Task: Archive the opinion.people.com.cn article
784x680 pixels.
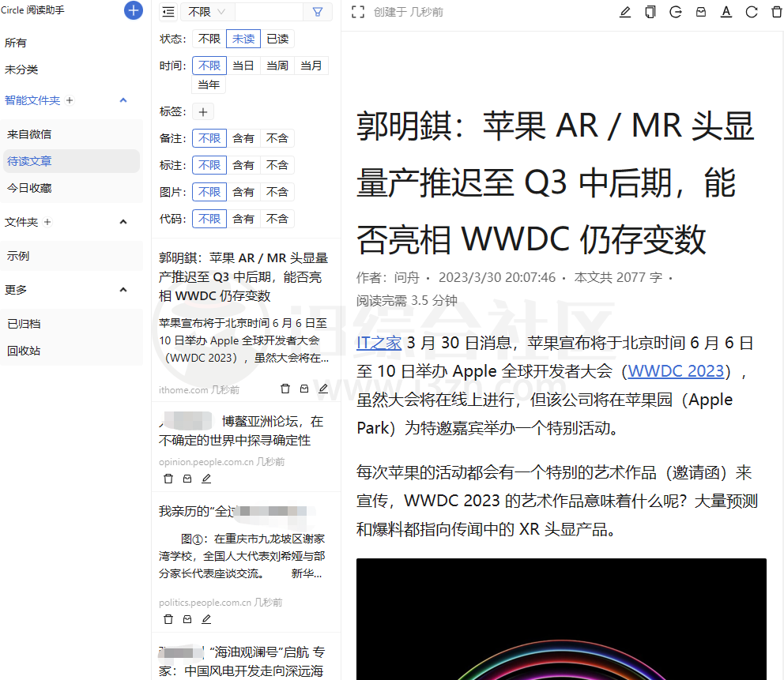Action: click(x=187, y=479)
